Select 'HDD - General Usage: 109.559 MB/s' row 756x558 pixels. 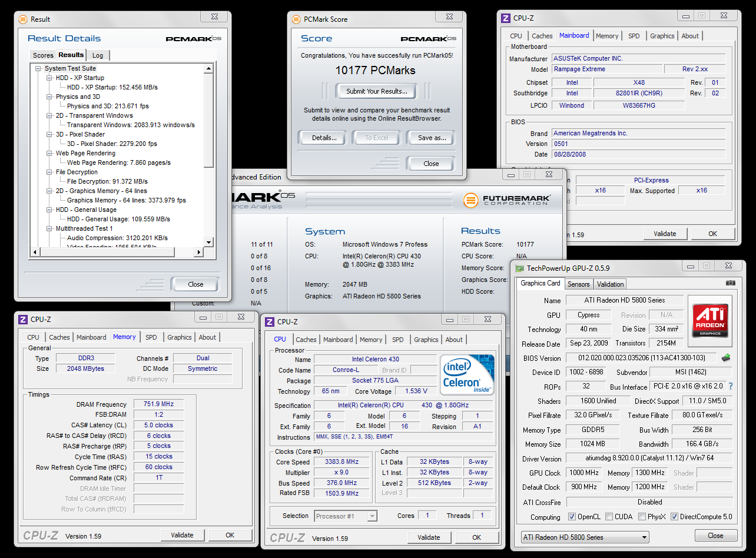pyautogui.click(x=118, y=219)
